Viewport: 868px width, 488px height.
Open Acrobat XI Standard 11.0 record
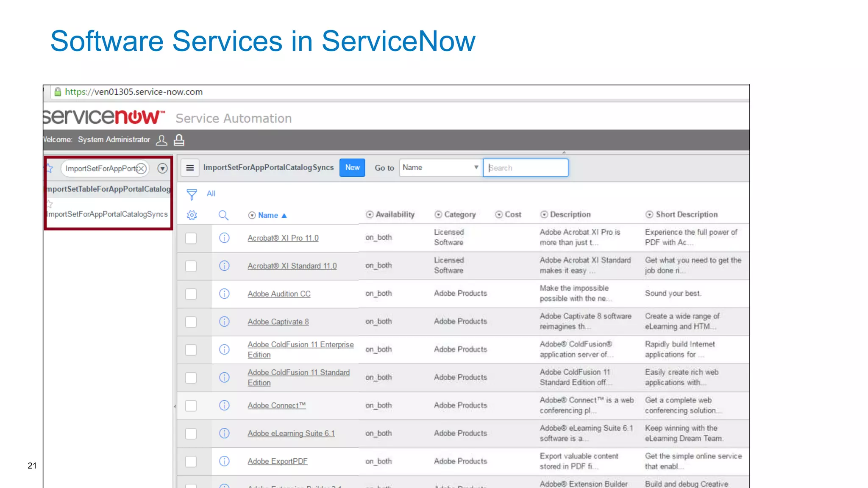coord(292,266)
